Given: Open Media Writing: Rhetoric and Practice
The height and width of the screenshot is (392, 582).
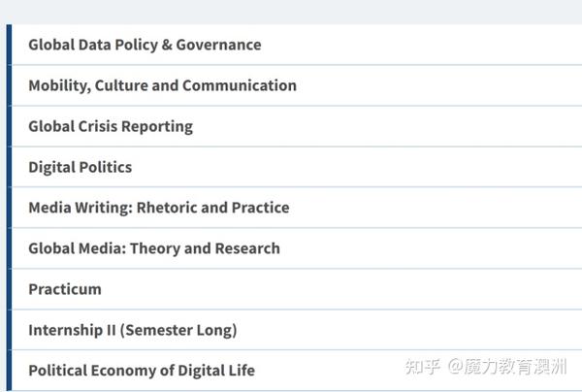Looking at the screenshot, I should click(x=159, y=208).
